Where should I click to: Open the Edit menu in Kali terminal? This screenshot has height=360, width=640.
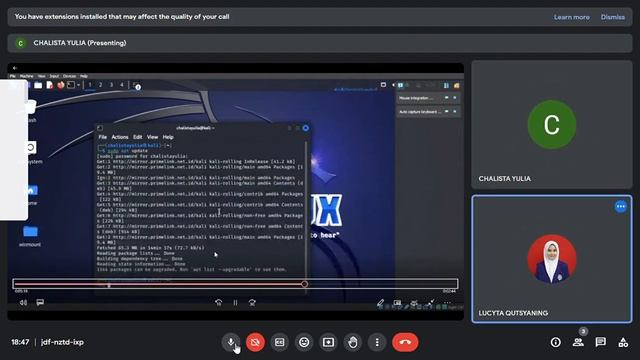[138, 137]
